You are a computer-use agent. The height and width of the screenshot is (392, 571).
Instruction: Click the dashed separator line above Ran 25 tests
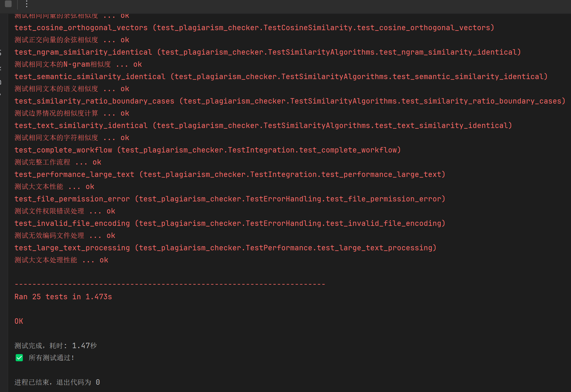coord(170,284)
